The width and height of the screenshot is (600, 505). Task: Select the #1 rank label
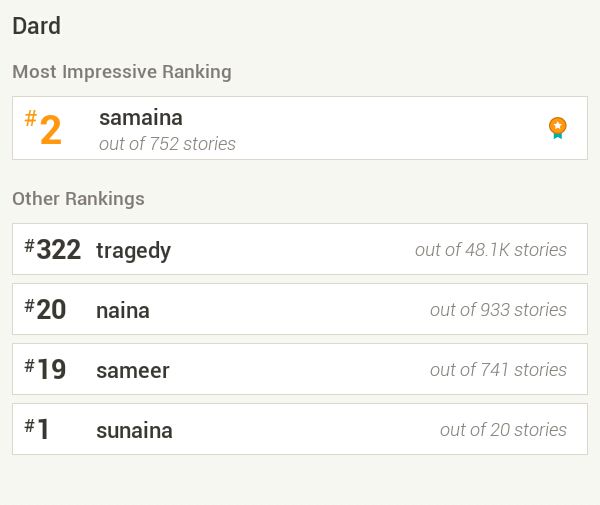tap(37, 429)
